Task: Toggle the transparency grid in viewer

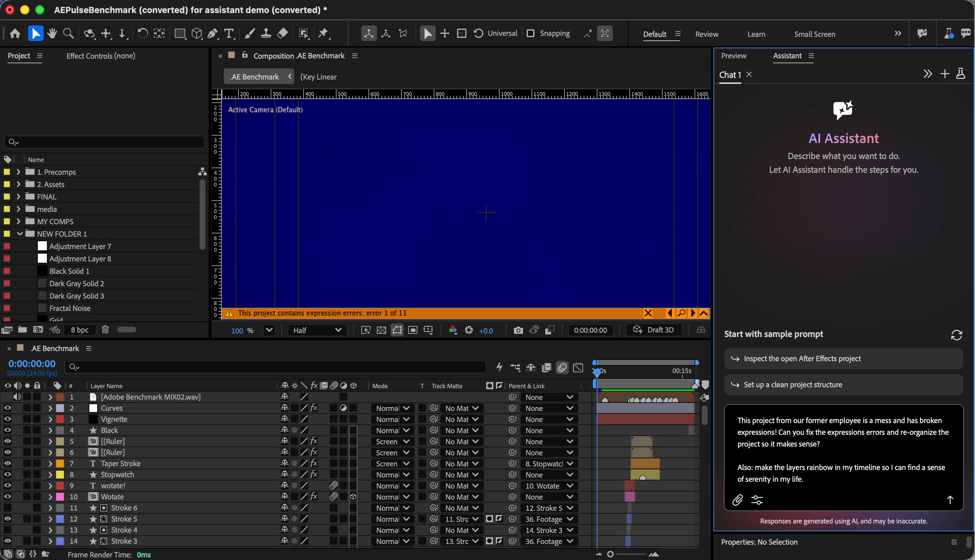Action: (381, 331)
